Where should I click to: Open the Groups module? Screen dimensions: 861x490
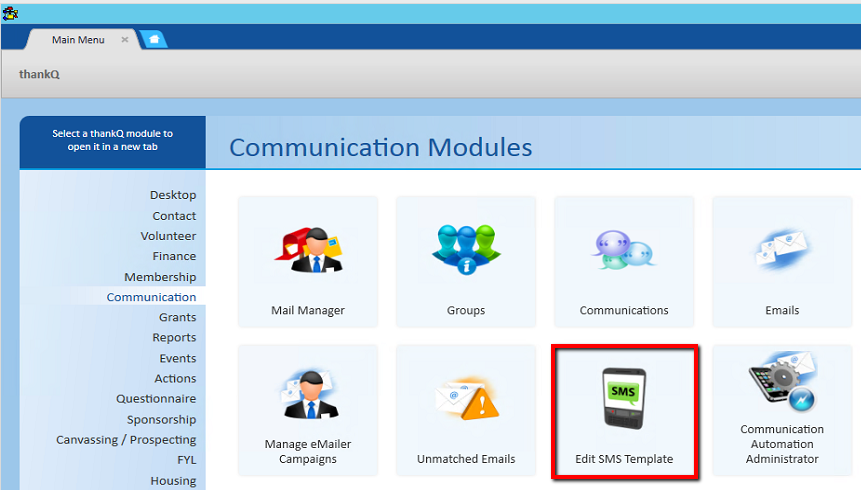coord(465,260)
